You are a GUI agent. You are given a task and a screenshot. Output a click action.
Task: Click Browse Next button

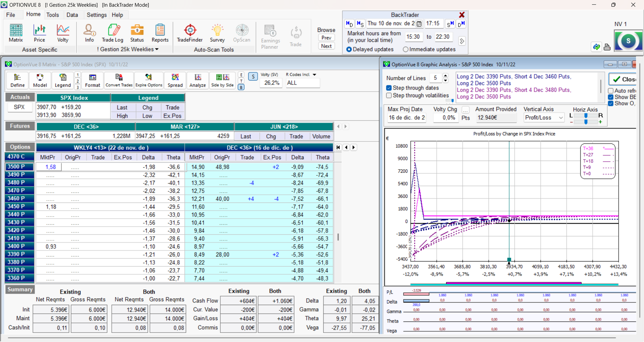point(326,46)
